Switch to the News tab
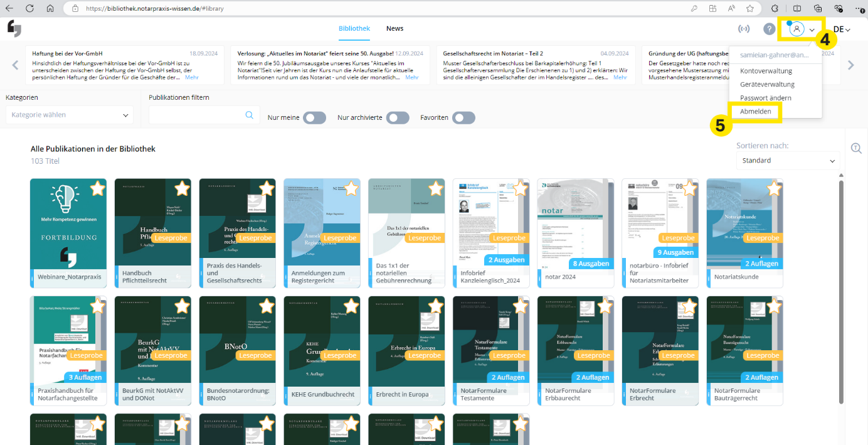The width and height of the screenshot is (868, 445). [x=394, y=28]
